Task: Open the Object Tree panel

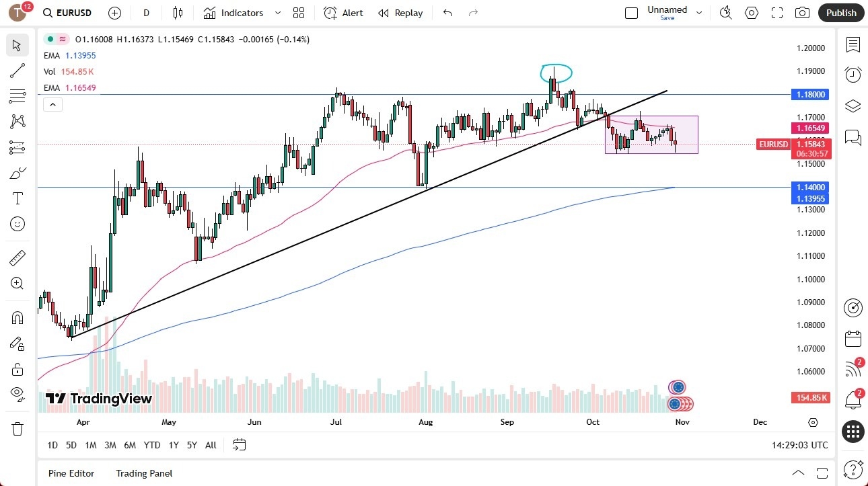Action: [x=853, y=106]
